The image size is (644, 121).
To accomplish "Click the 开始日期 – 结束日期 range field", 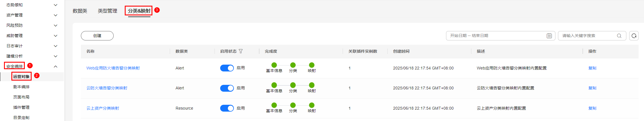I will pyautogui.click(x=500, y=36).
